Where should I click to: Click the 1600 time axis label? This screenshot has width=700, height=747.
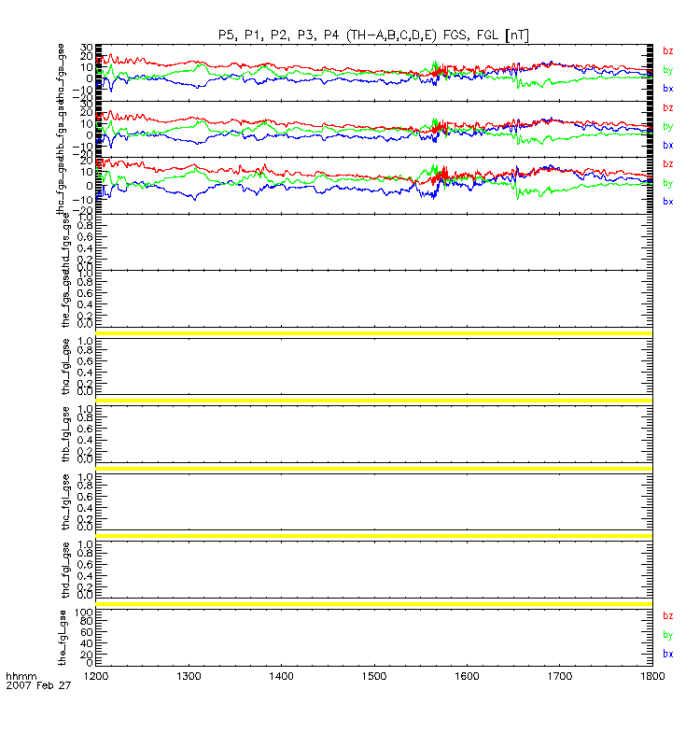pos(467,676)
